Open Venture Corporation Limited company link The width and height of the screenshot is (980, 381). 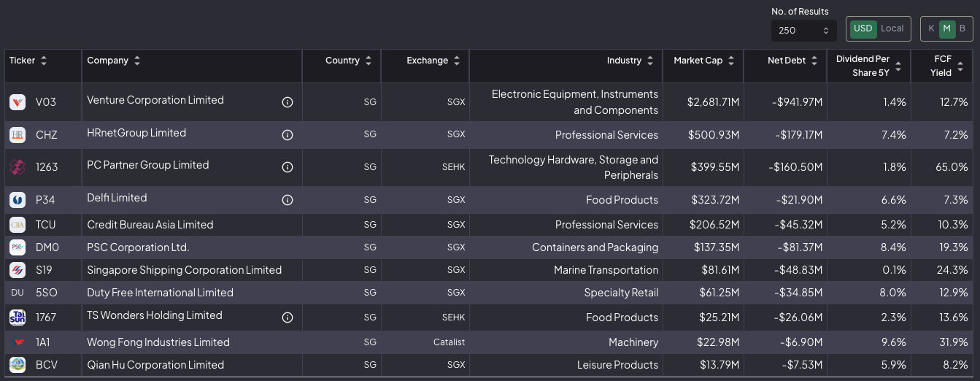click(155, 100)
